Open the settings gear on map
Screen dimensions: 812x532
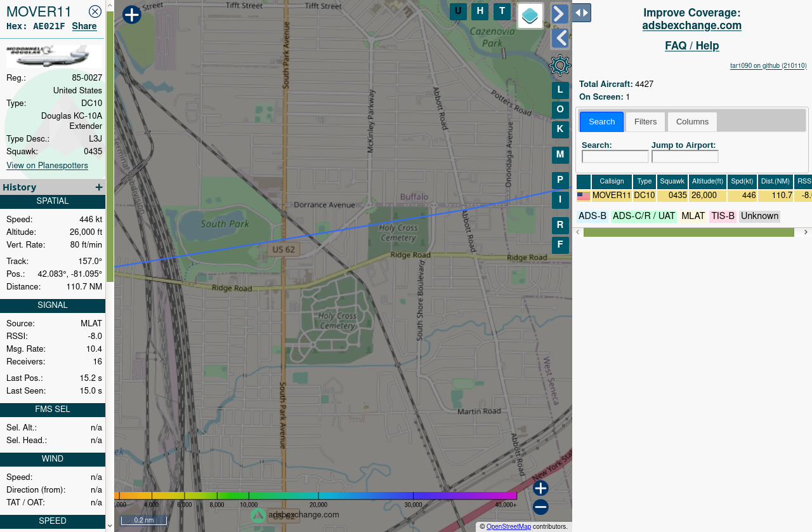click(x=560, y=65)
